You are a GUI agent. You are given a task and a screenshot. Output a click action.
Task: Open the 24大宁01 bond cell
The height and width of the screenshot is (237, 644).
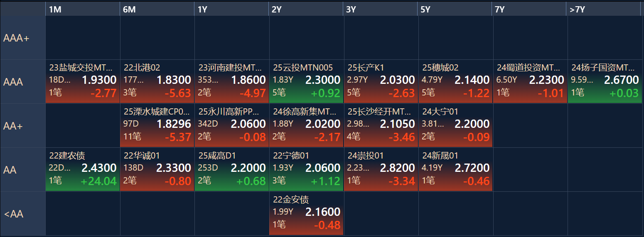coord(456,126)
